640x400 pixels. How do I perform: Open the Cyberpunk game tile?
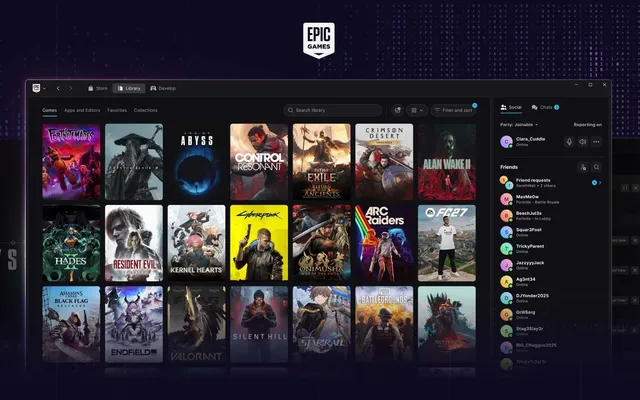tap(259, 243)
